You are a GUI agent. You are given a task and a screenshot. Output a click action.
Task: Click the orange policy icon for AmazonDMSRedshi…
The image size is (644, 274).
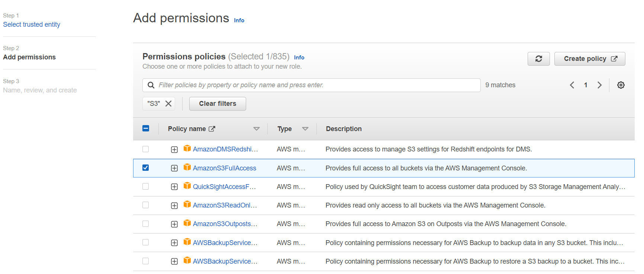click(187, 149)
